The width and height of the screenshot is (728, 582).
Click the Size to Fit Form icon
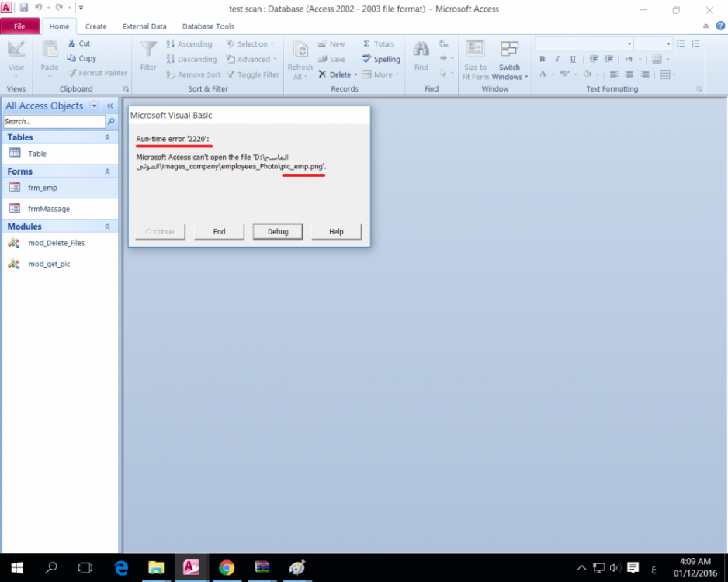point(476,49)
